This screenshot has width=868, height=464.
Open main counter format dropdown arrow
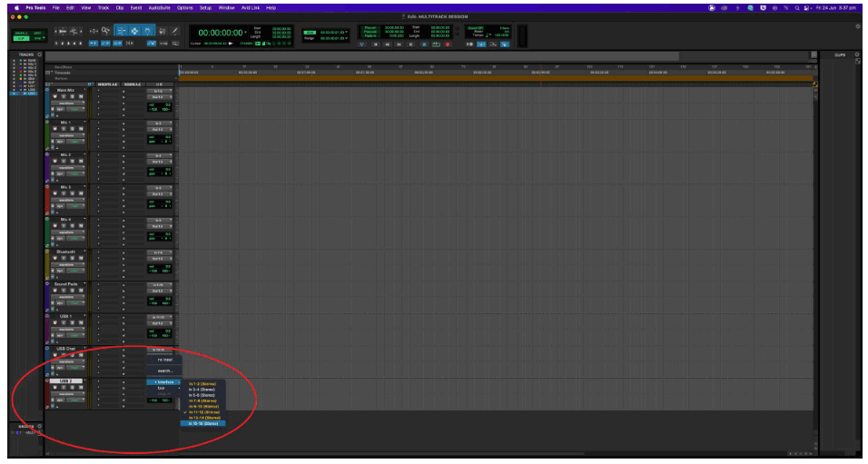[x=245, y=32]
